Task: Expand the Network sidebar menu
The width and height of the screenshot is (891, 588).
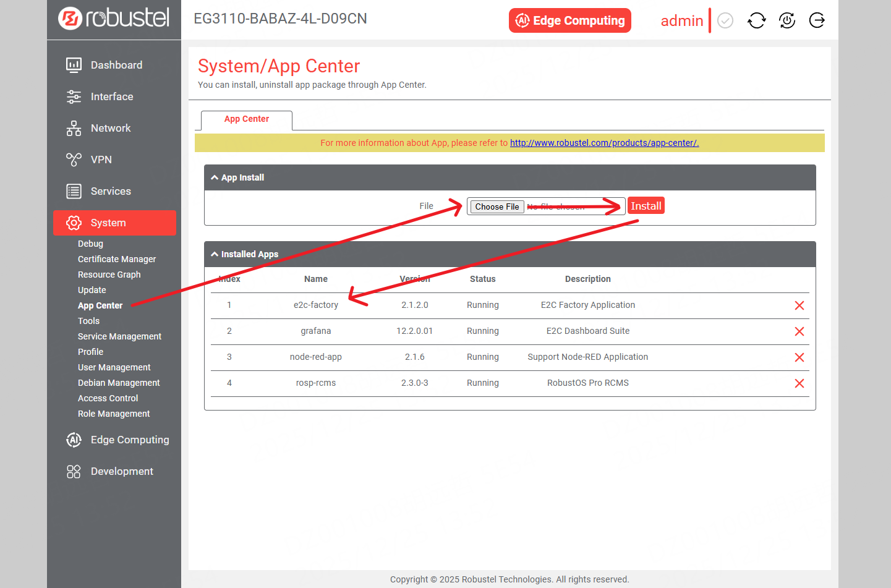Action: click(111, 128)
